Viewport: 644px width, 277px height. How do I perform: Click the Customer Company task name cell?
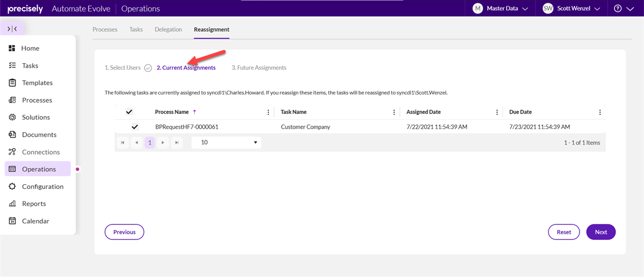point(305,127)
